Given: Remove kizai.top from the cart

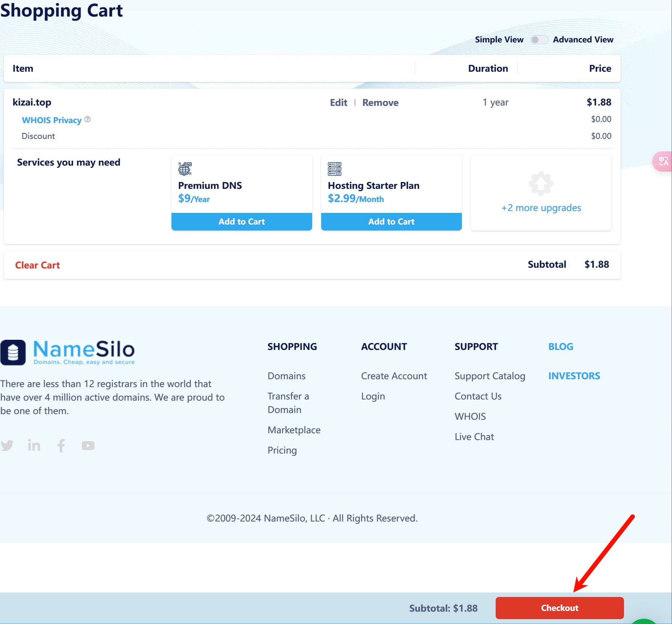Looking at the screenshot, I should click(380, 102).
